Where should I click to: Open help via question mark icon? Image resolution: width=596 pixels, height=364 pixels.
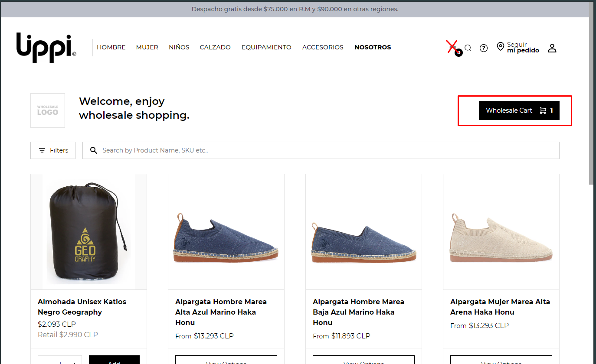click(484, 48)
